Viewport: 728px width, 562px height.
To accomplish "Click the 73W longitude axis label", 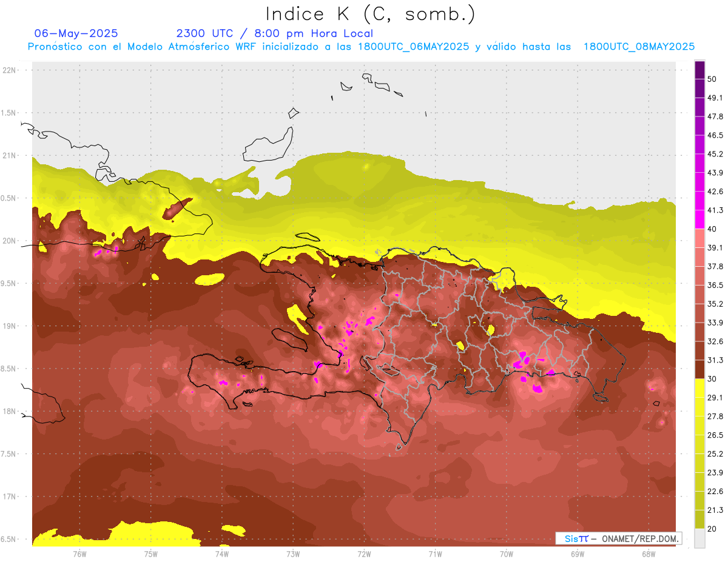I will [x=293, y=554].
